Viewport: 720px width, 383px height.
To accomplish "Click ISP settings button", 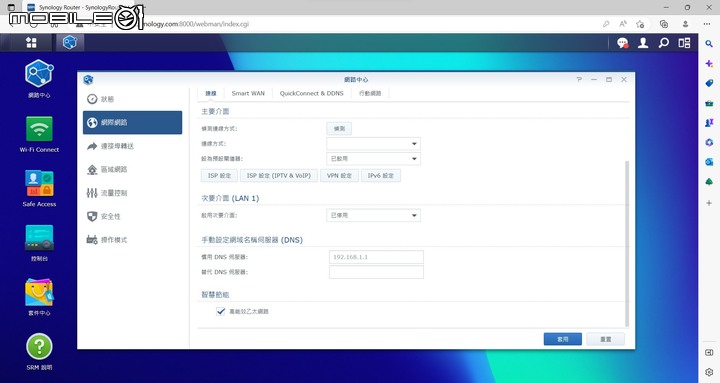I will click(219, 175).
